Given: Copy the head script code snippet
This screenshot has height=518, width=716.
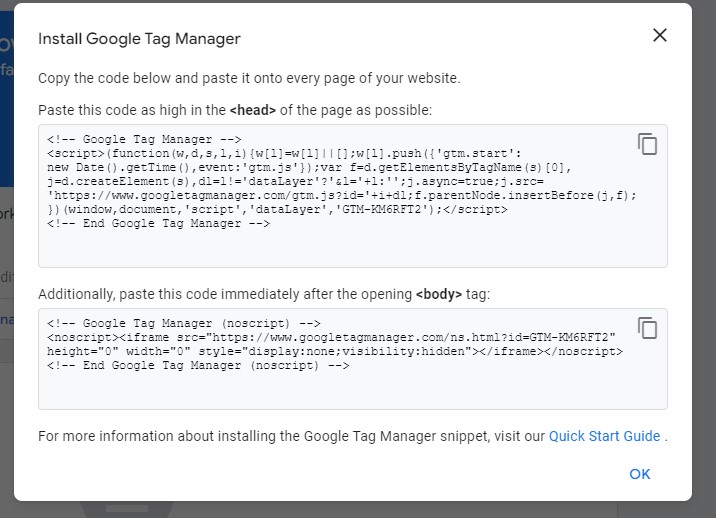Looking at the screenshot, I should tap(647, 144).
